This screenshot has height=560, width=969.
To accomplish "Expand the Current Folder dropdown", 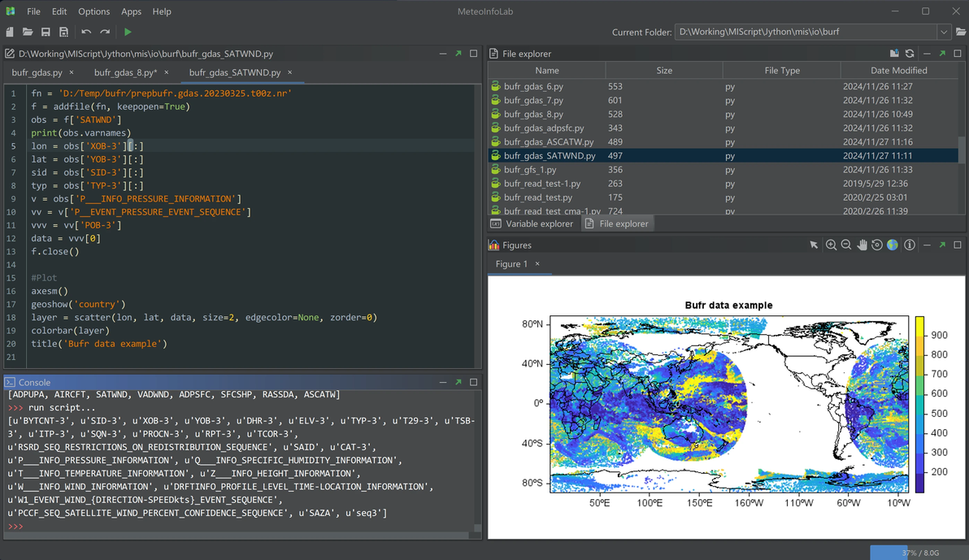I will click(943, 33).
